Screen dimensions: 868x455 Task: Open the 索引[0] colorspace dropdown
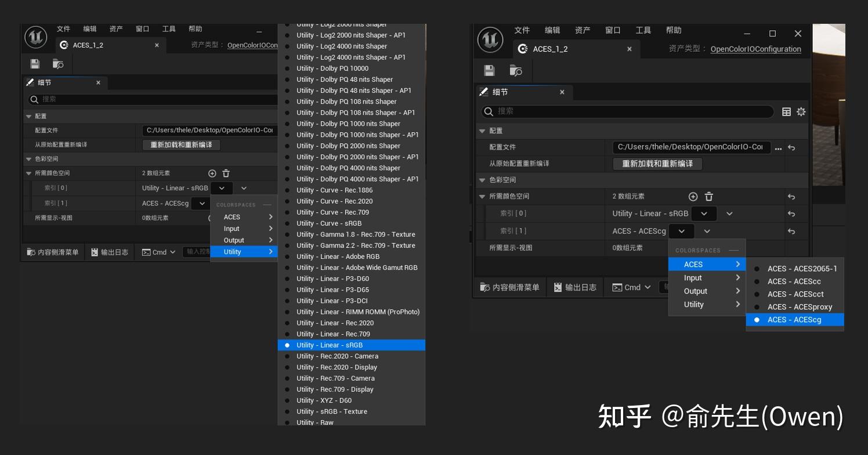click(x=704, y=213)
